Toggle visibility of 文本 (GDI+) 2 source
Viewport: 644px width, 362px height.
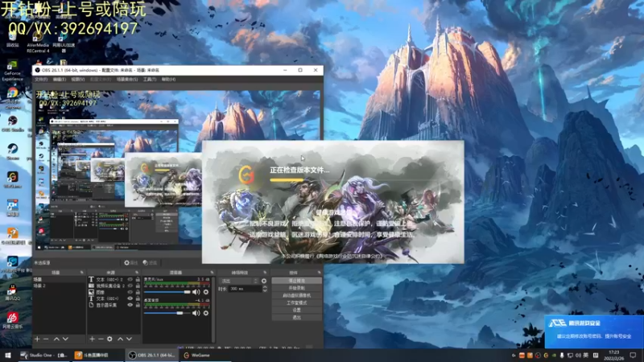coord(130,279)
